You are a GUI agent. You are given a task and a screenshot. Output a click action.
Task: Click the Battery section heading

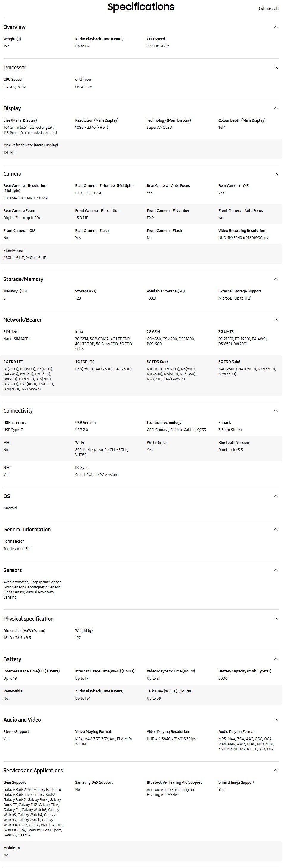coord(12,659)
